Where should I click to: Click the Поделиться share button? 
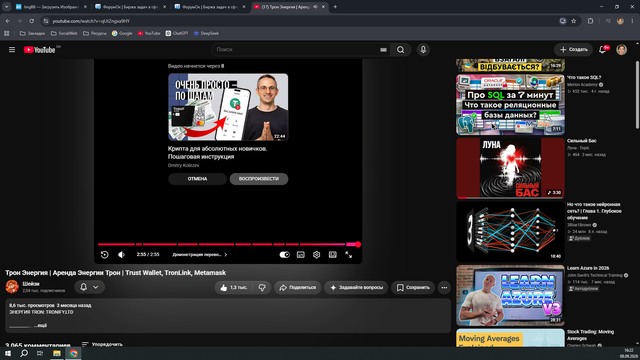coord(298,287)
